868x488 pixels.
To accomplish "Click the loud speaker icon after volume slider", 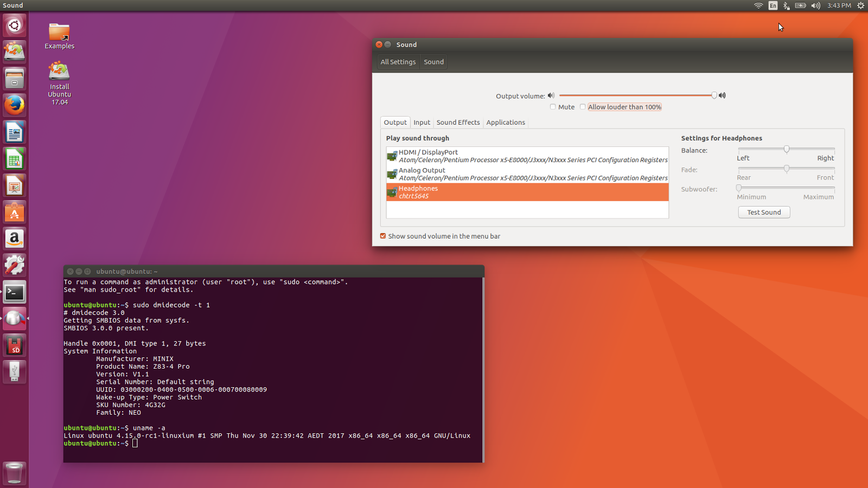I will pyautogui.click(x=722, y=95).
